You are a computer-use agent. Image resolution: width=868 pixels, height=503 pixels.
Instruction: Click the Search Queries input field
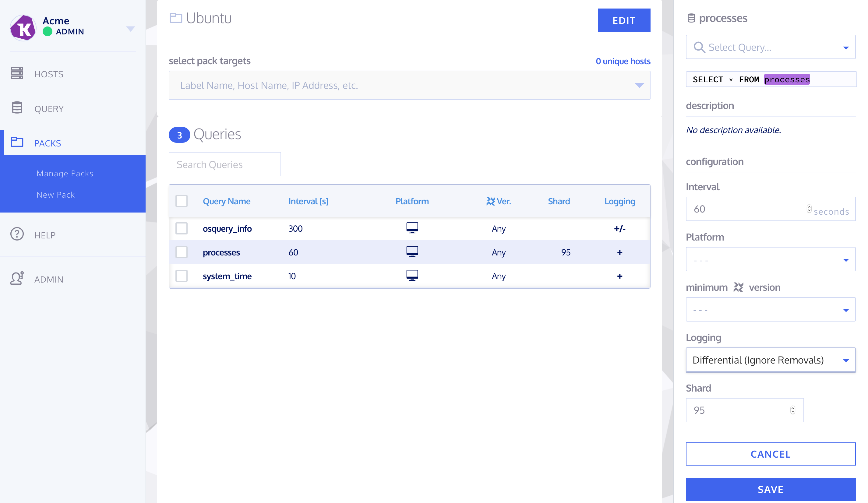click(x=225, y=164)
